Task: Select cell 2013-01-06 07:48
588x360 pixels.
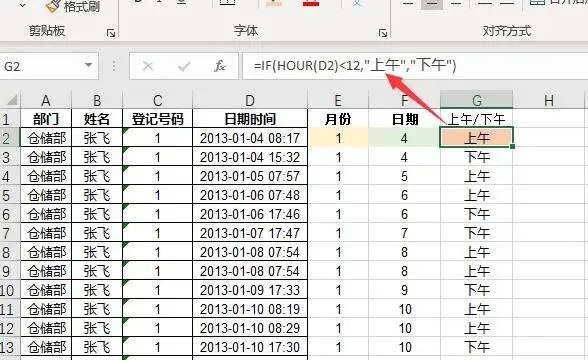Action: coord(250,195)
